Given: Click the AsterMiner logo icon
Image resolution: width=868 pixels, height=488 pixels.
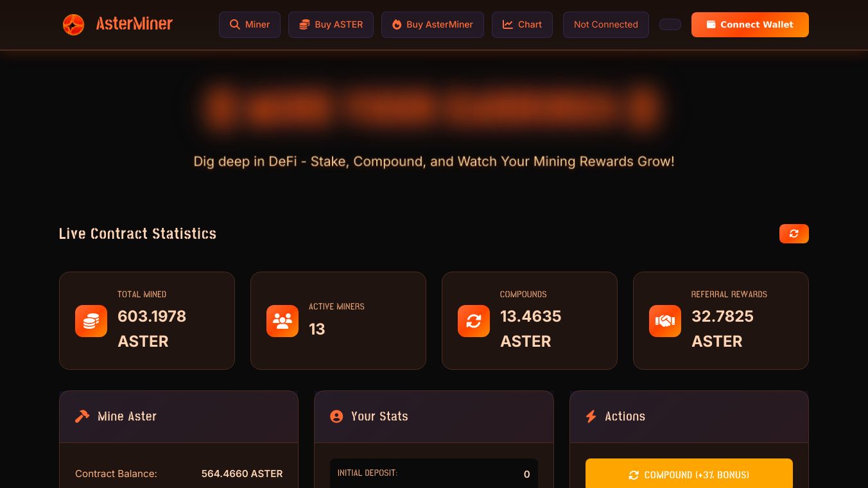Looking at the screenshot, I should click(73, 24).
